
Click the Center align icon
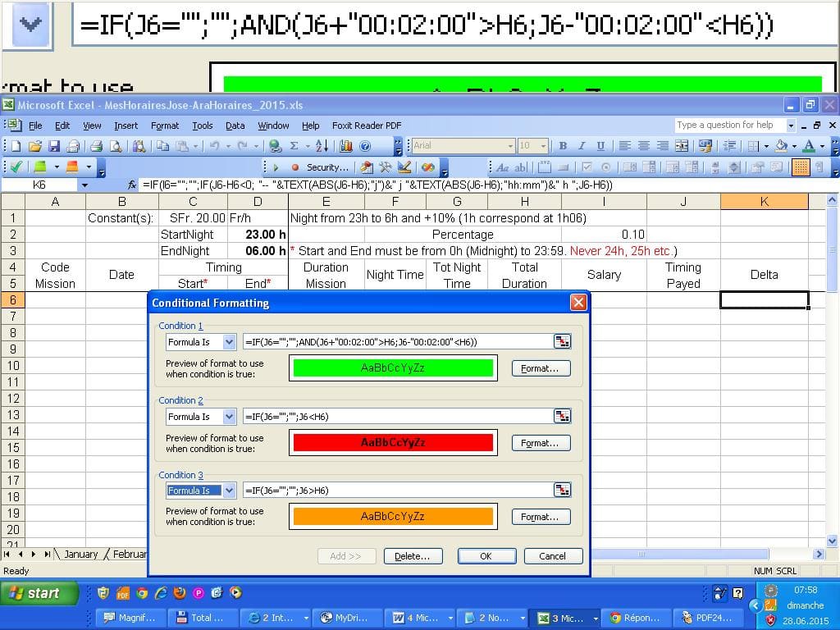644,146
